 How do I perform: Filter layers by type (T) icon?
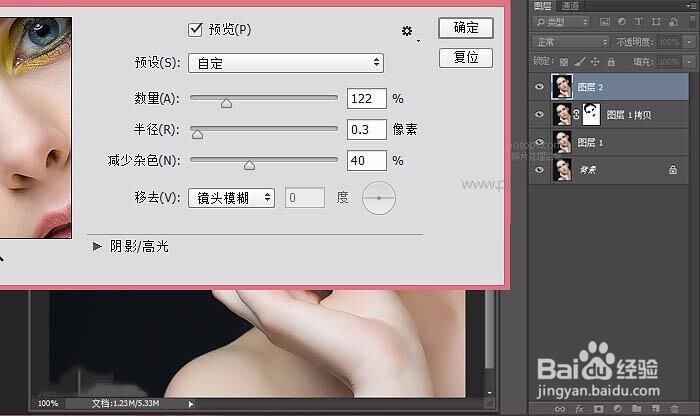click(638, 21)
